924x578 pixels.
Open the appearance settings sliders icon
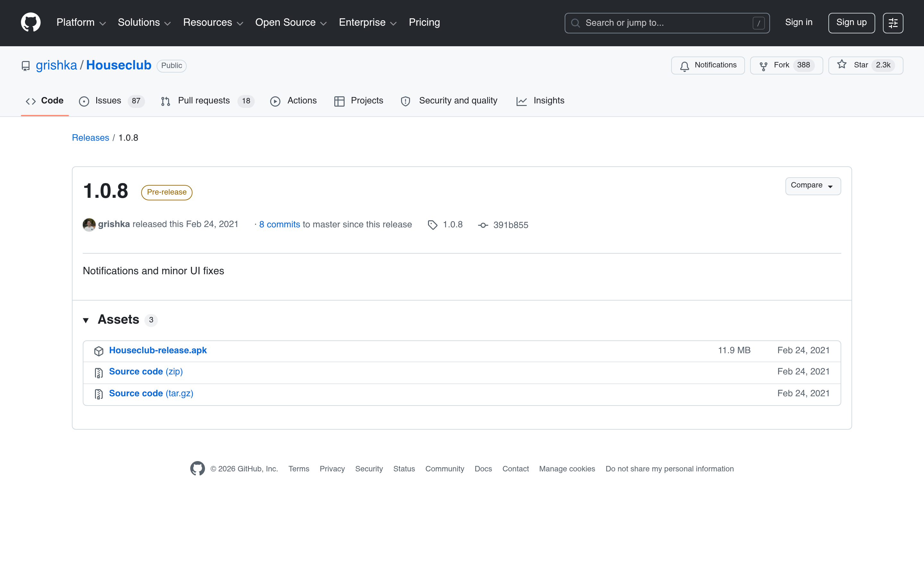[x=893, y=23]
